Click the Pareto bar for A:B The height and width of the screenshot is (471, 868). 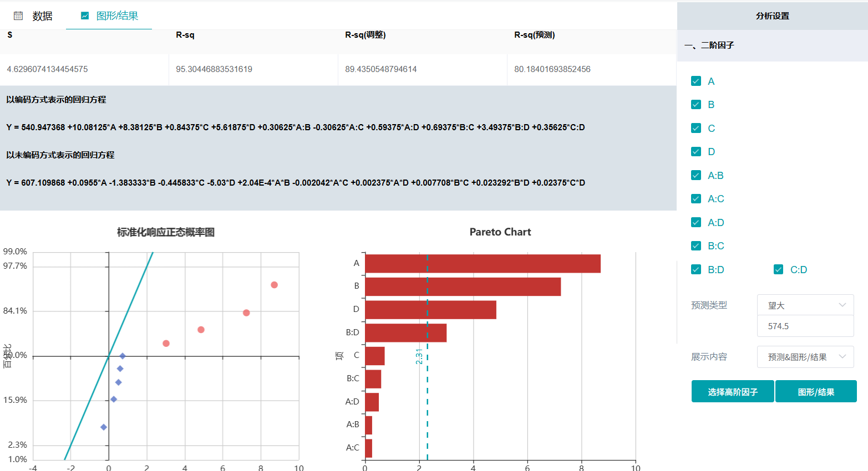tap(368, 425)
